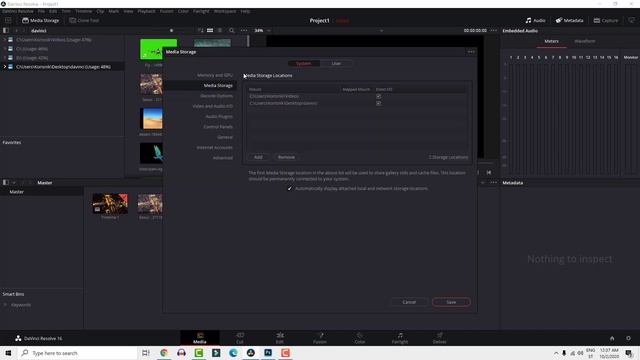Select the Timeline 1 thumbnail in media pool
The width and height of the screenshot is (640, 360).
pos(110,204)
